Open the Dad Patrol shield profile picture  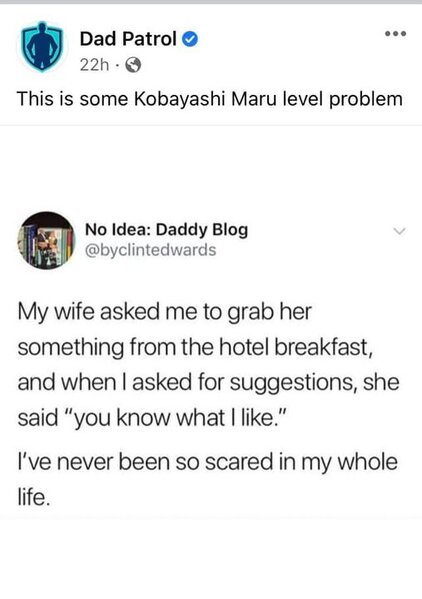[42, 47]
